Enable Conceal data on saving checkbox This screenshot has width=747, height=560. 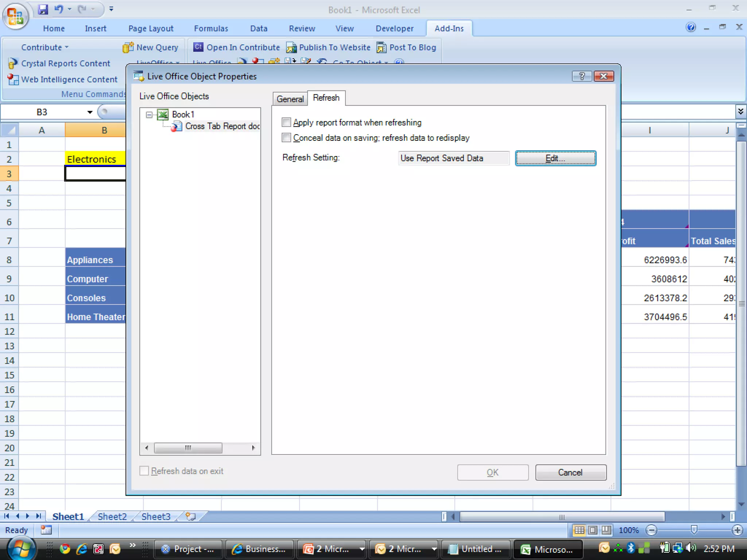[286, 137]
